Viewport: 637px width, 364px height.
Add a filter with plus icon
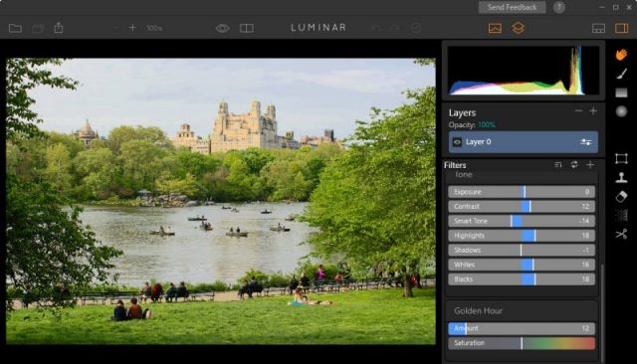pyautogui.click(x=590, y=164)
